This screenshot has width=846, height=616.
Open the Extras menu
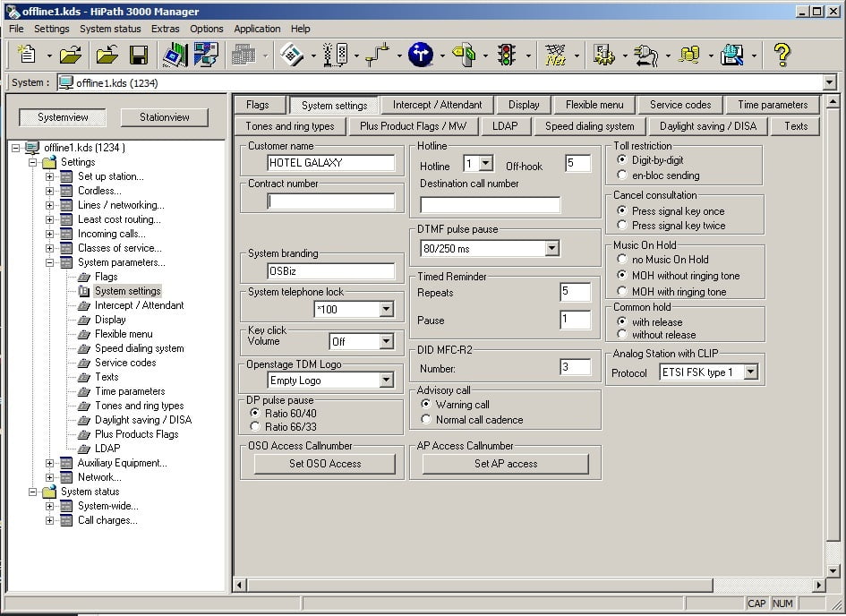tap(166, 29)
